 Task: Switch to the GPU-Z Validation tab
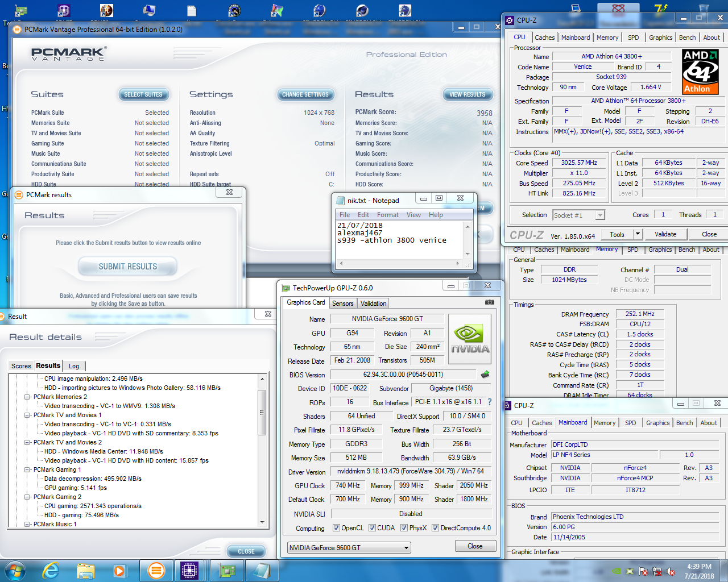click(373, 304)
